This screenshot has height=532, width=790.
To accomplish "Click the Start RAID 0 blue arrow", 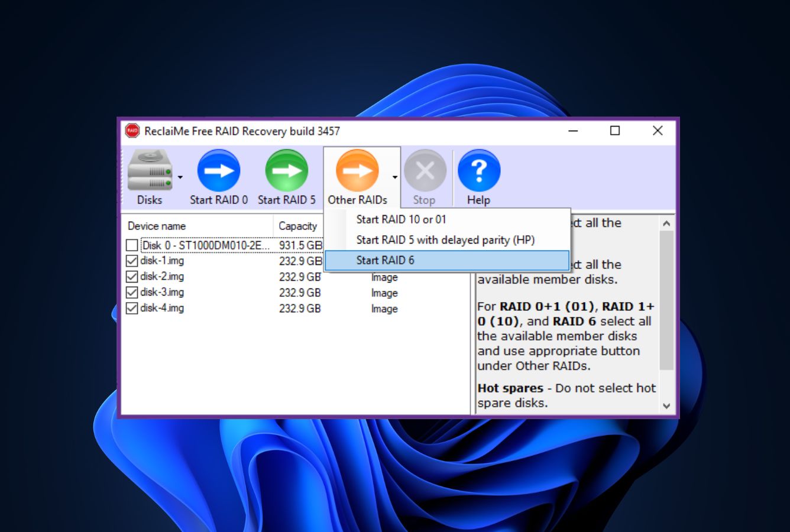I will 219,171.
